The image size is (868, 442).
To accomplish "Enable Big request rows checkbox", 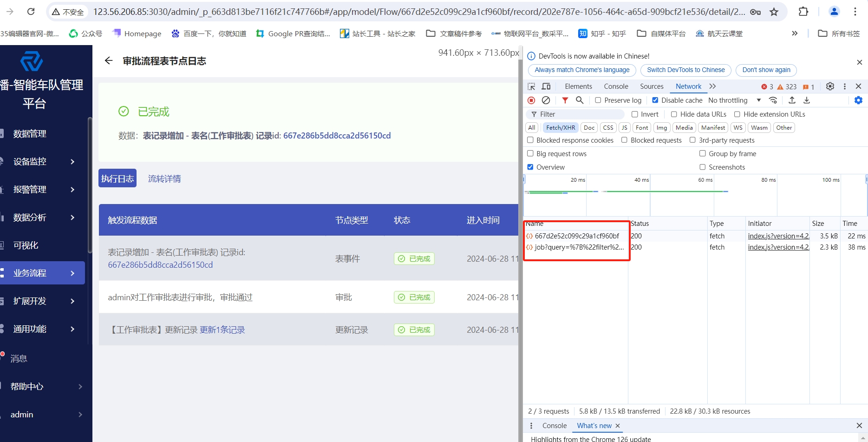I will [530, 153].
